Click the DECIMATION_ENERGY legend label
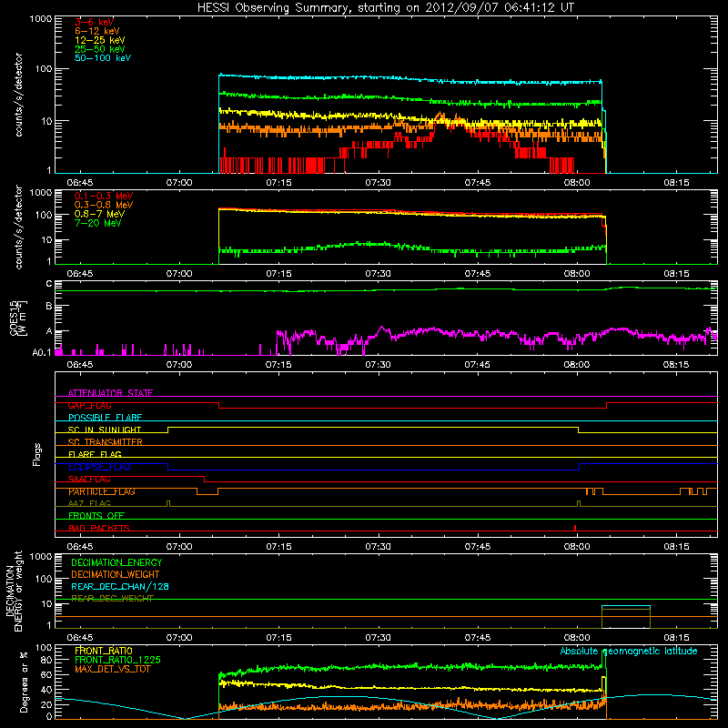The height and width of the screenshot is (728, 728). (116, 562)
